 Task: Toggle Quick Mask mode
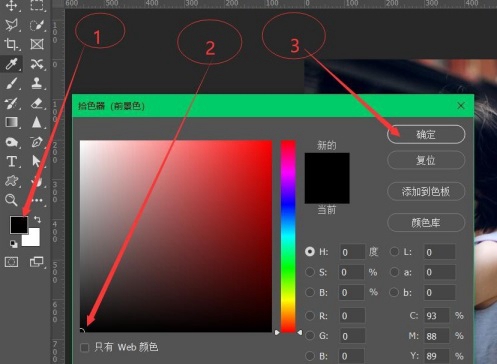click(11, 262)
